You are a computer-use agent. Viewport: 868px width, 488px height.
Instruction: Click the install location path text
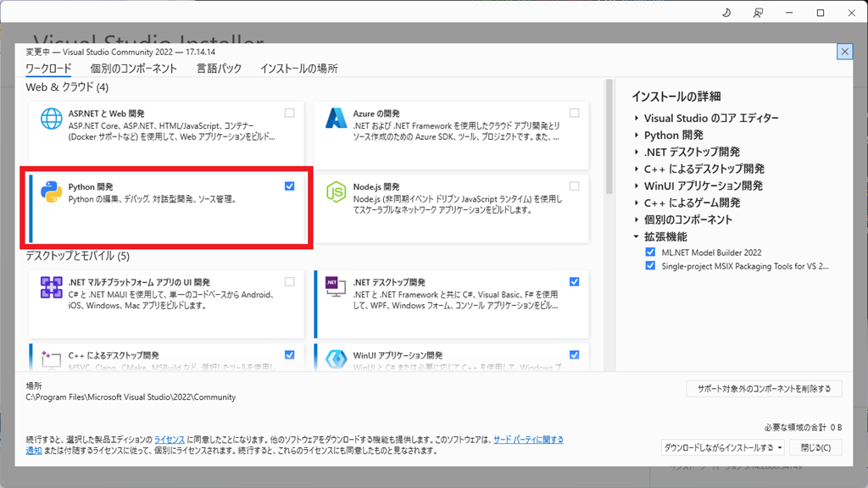coord(131,397)
